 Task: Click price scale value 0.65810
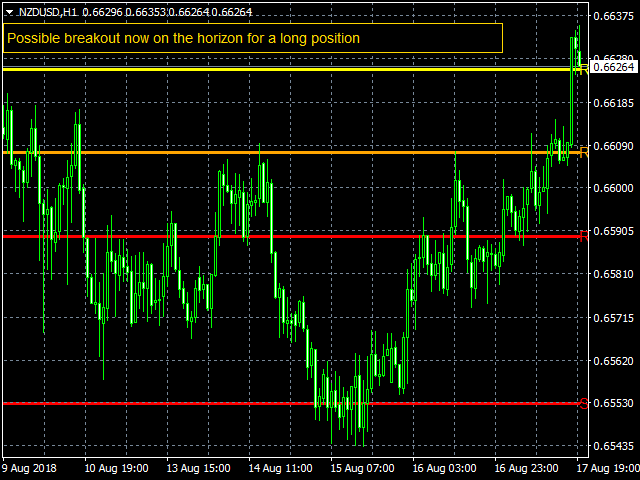point(613,274)
